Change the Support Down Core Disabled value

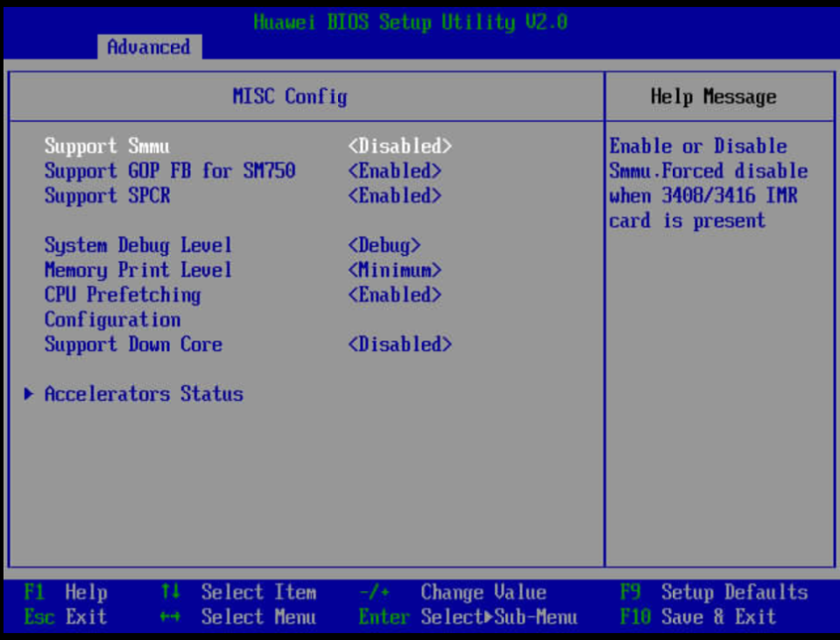[399, 344]
